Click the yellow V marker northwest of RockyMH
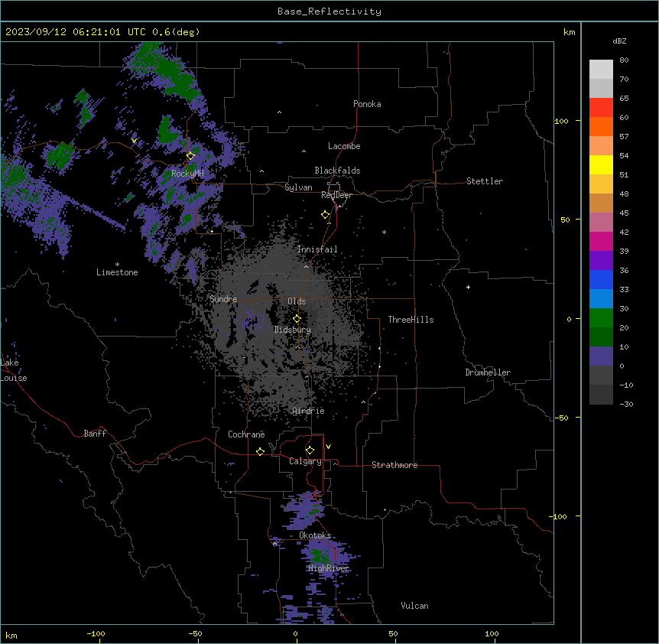659x644 pixels. tap(134, 141)
